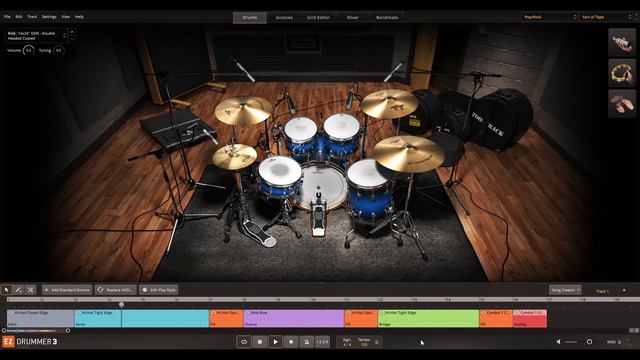Open the Edit menu
Screen dimensions: 640x360
[x=19, y=17]
